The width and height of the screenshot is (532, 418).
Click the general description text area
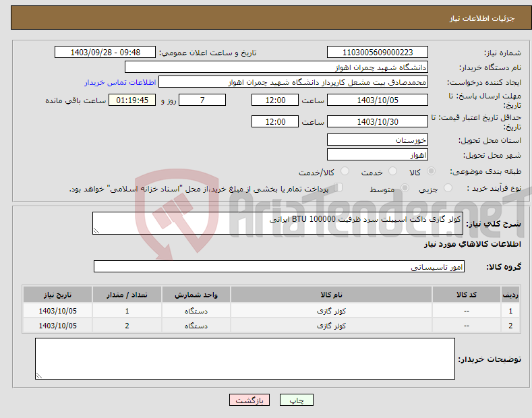tap(278, 223)
